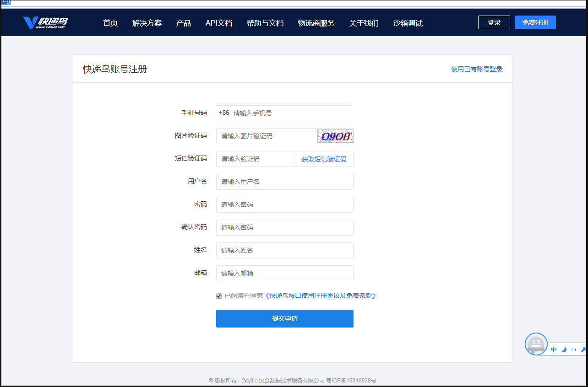
Task: Submit the form with 提交申请
Action: tap(285, 318)
